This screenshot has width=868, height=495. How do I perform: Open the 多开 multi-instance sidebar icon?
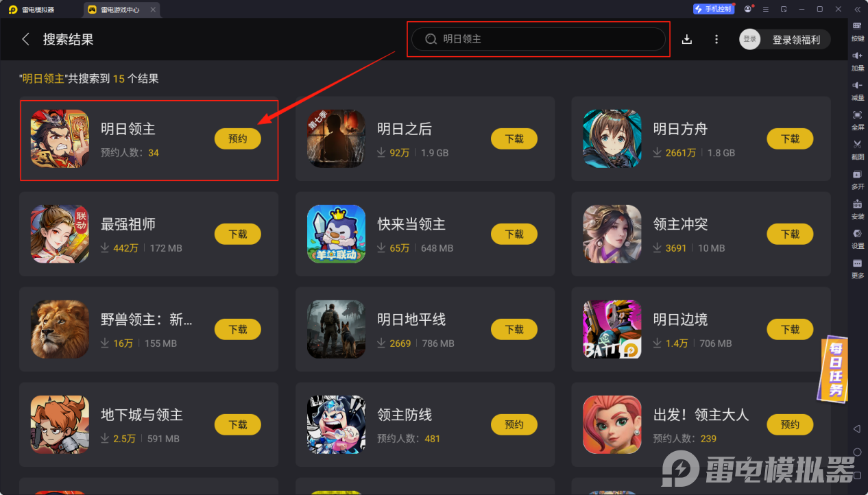coord(858,178)
